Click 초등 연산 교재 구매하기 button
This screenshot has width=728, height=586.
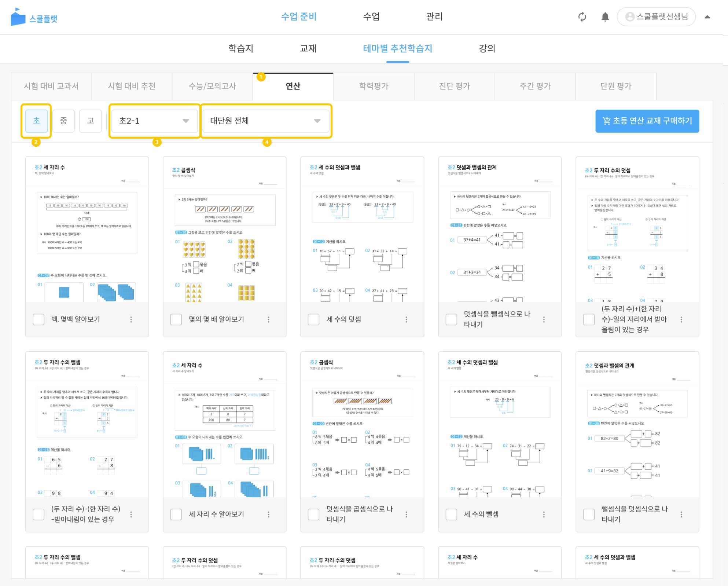click(x=647, y=121)
